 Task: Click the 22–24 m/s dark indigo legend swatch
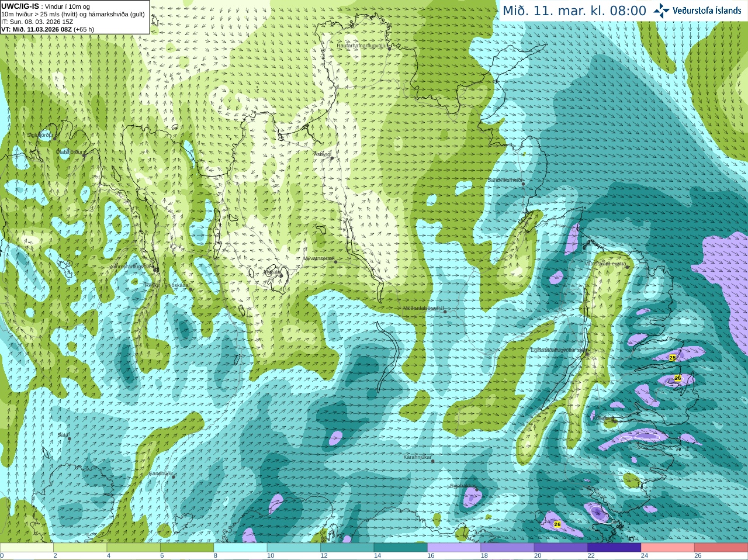[614, 548]
